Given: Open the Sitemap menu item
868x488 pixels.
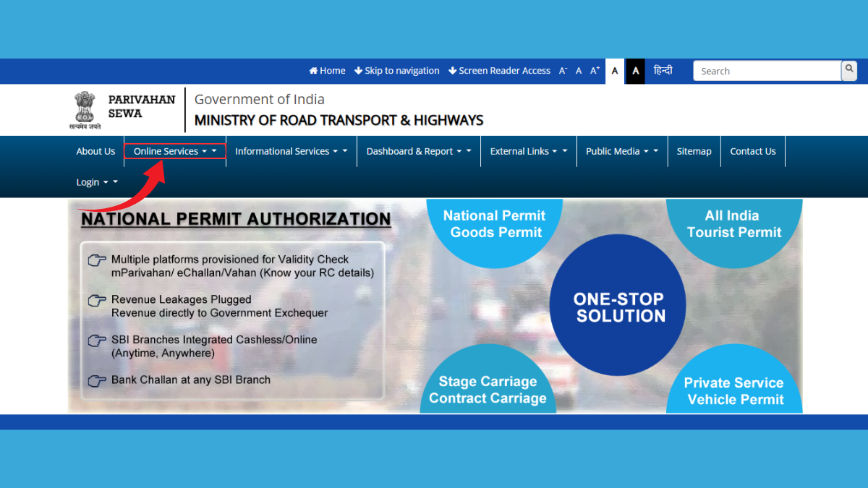Looking at the screenshot, I should [x=694, y=151].
